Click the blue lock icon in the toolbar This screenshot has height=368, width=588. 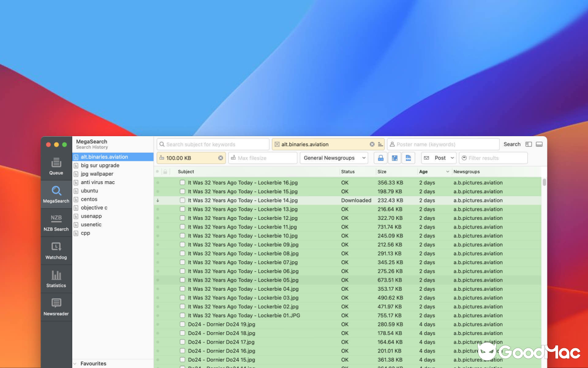click(380, 158)
